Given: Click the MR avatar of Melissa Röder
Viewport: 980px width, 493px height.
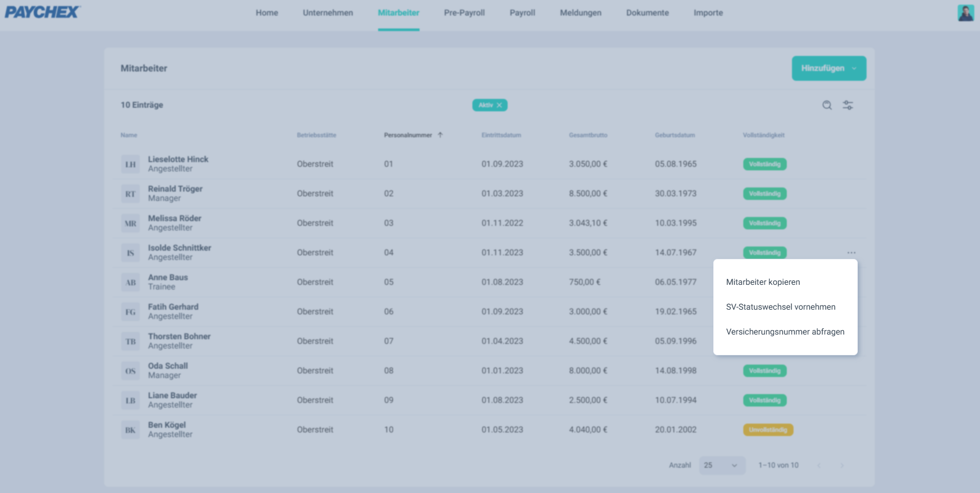Looking at the screenshot, I should click(131, 223).
